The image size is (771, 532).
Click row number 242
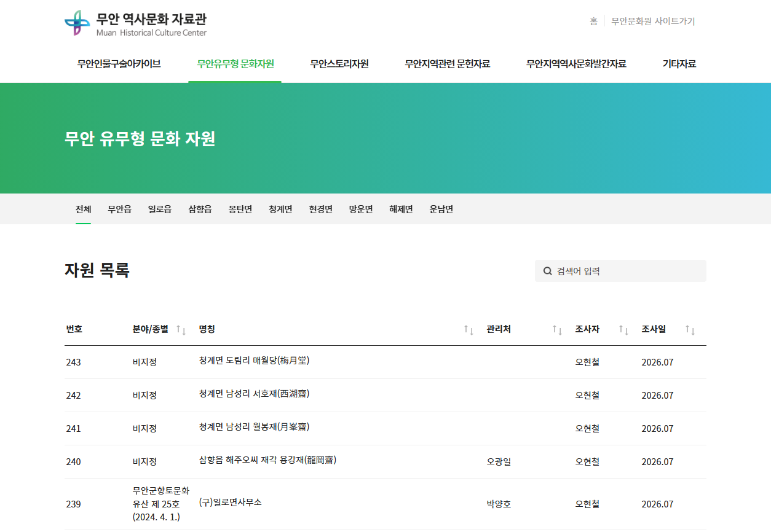(74, 396)
